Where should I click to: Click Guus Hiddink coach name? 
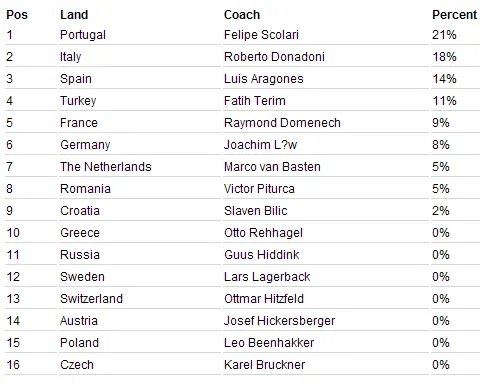[x=262, y=255]
